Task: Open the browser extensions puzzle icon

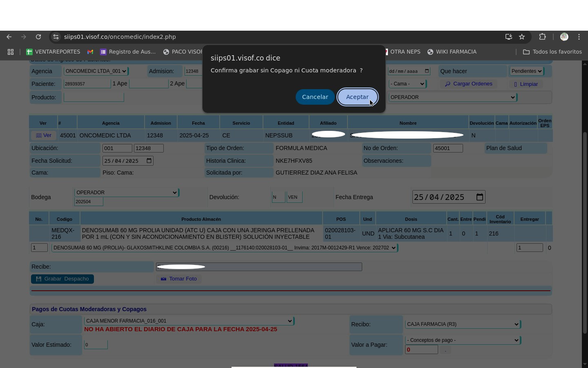Action: click(542, 37)
